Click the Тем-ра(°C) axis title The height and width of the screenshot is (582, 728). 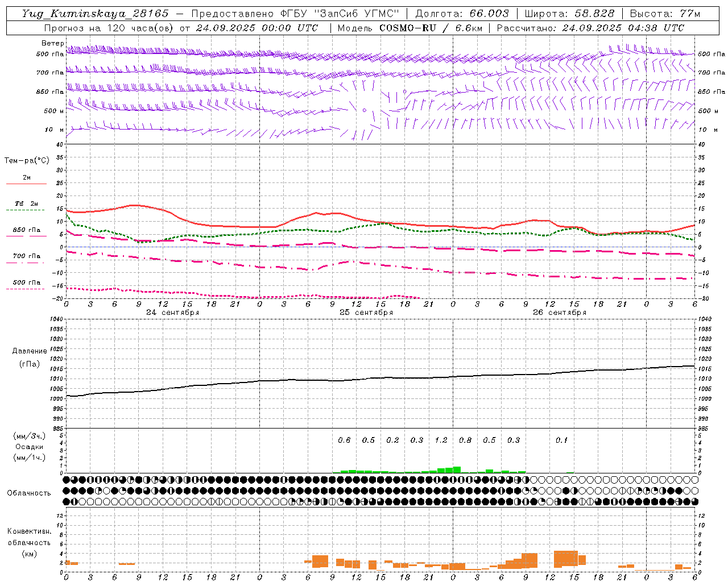pos(27,161)
